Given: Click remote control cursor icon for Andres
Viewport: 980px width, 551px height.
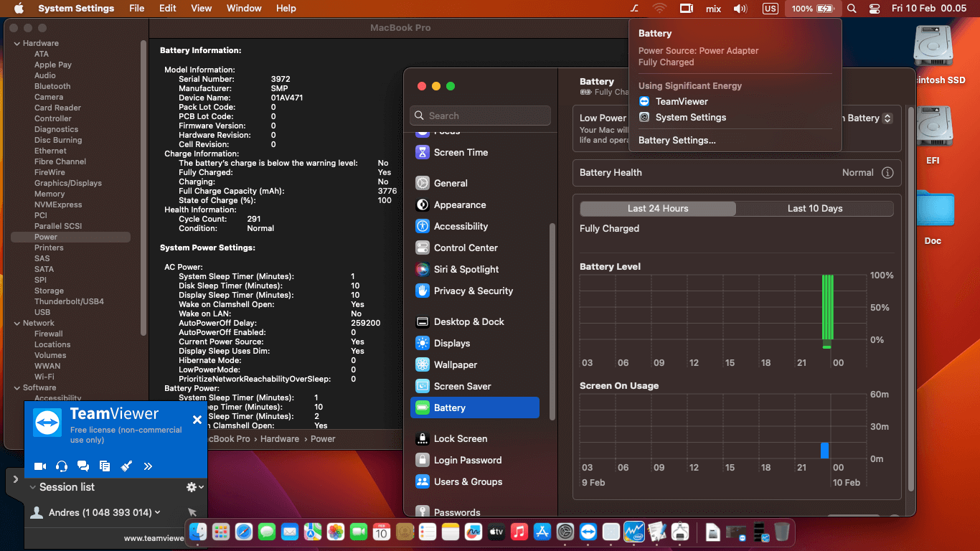Looking at the screenshot, I should pos(192,512).
